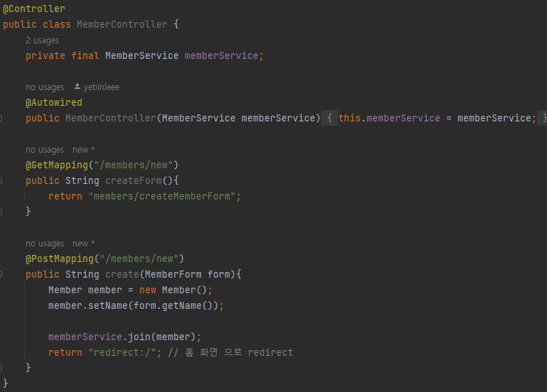Click 'new *' hint above @PostMapping
This screenshot has height=392, width=547.
pos(83,244)
